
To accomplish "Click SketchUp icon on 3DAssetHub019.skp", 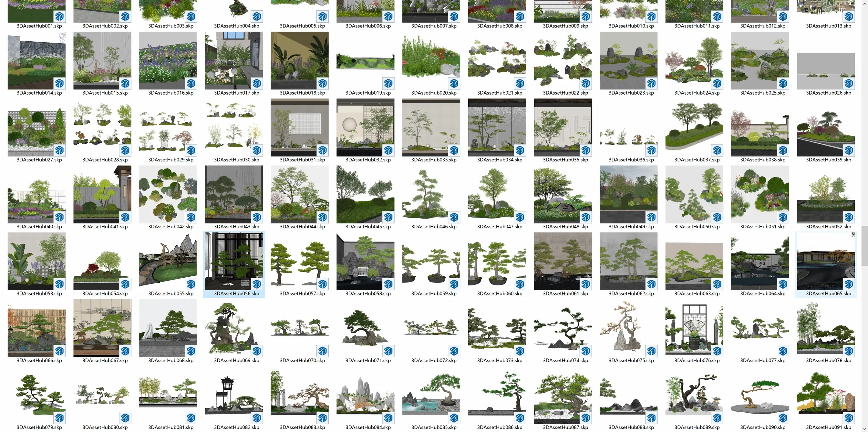I will tap(388, 83).
